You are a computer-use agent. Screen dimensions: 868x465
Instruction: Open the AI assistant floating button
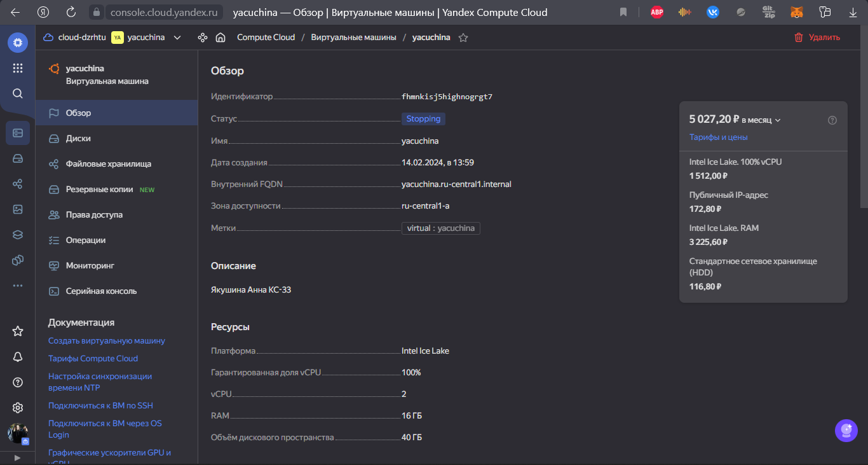click(846, 431)
